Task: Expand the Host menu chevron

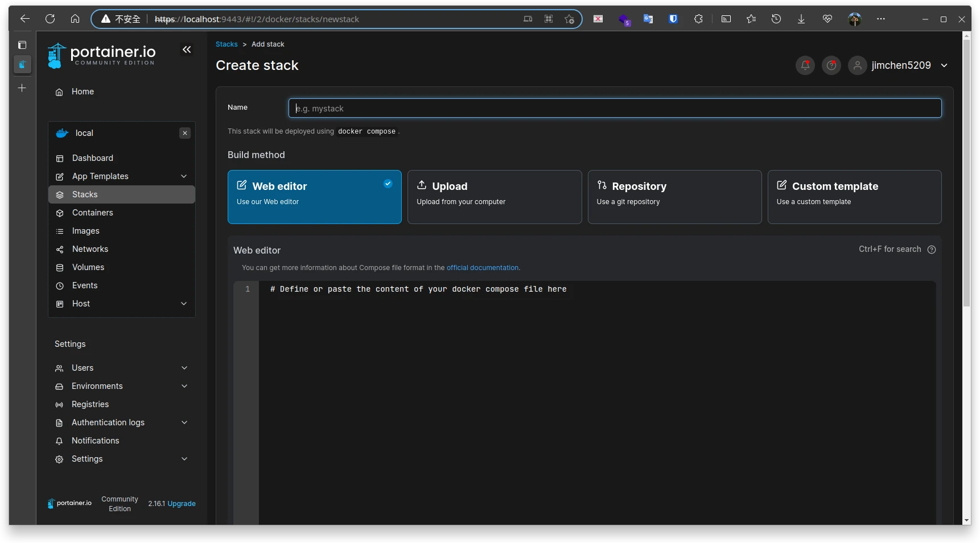Action: point(184,304)
